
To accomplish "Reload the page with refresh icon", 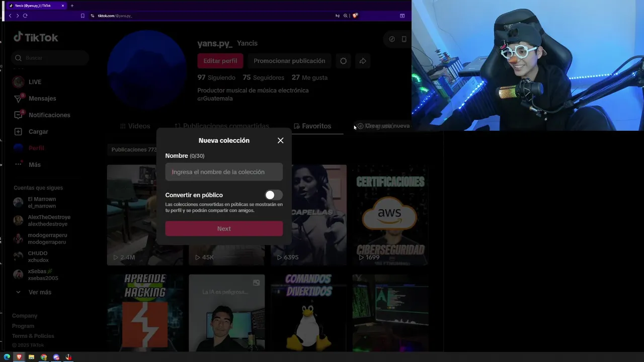I will pos(25,16).
